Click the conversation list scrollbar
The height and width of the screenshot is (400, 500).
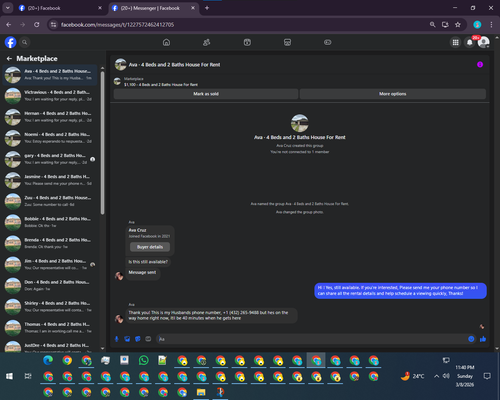(x=102, y=143)
